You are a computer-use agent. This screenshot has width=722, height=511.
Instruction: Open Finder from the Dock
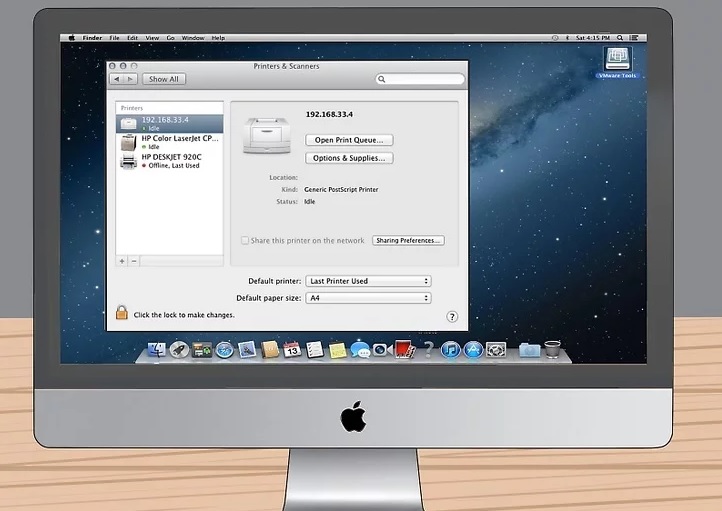pyautogui.click(x=157, y=350)
